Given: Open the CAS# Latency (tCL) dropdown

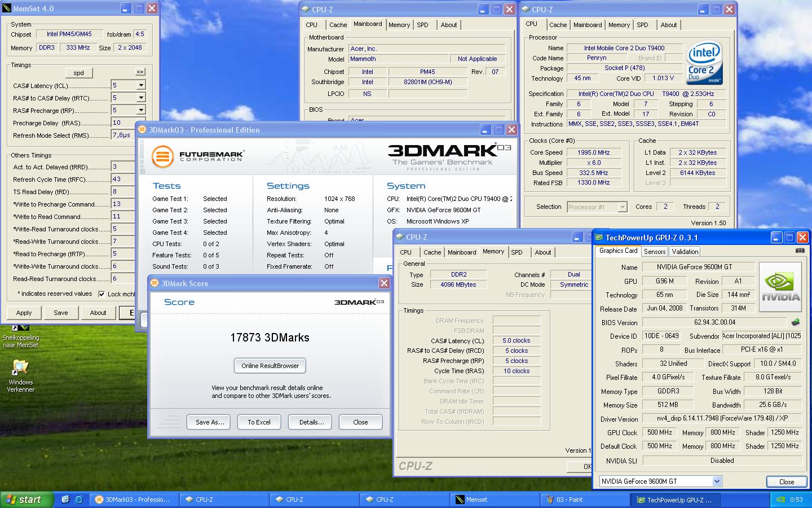Looking at the screenshot, I should (x=141, y=85).
